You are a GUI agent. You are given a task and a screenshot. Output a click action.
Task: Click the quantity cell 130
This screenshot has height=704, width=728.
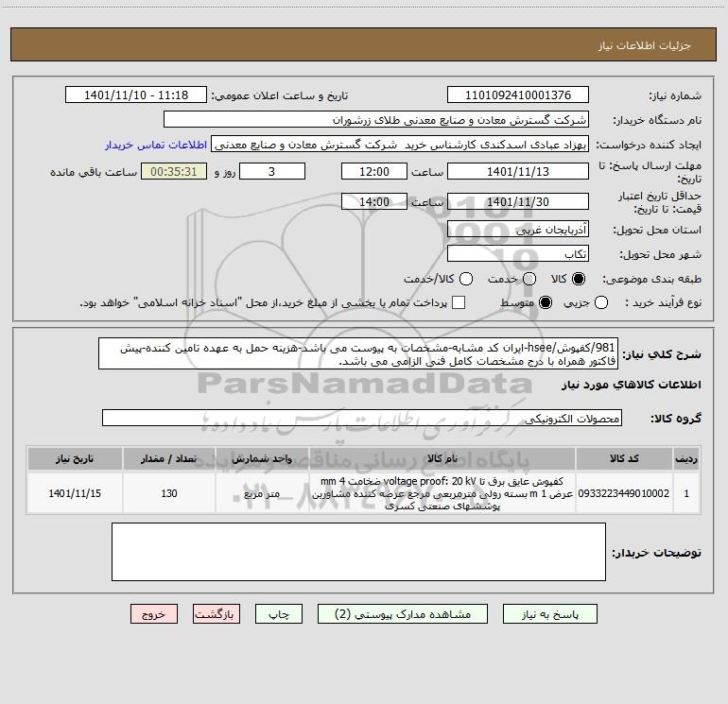(x=169, y=493)
